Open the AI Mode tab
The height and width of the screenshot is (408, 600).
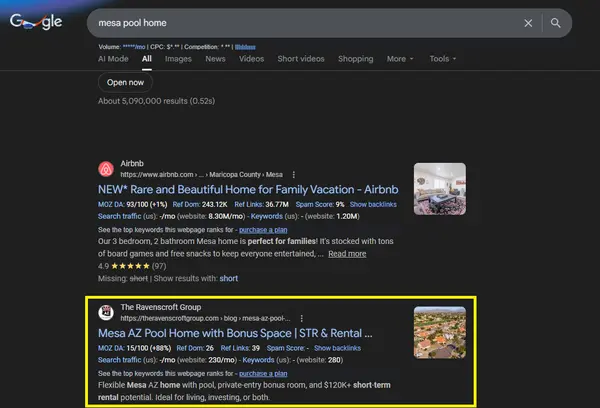[113, 59]
